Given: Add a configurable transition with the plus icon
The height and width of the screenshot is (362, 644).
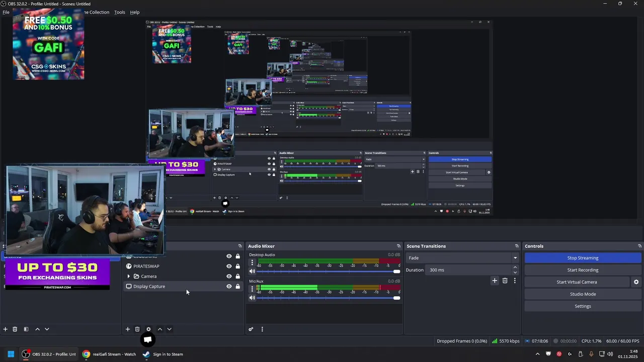Looking at the screenshot, I should (495, 281).
